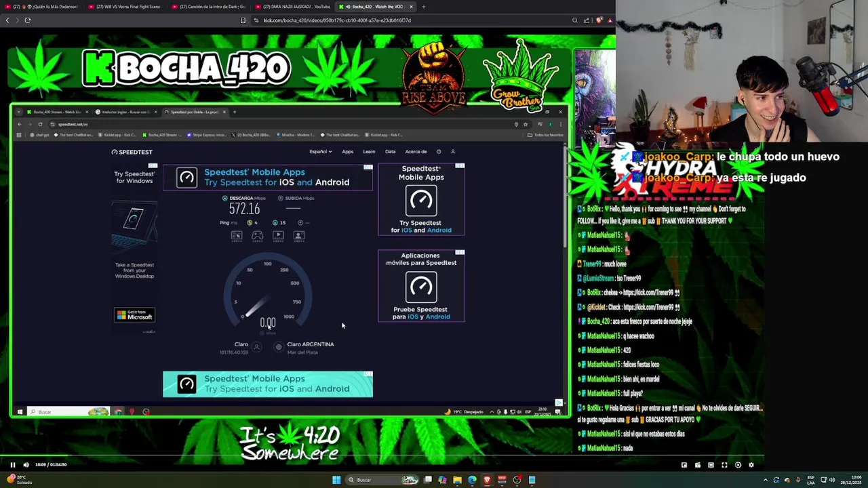
Task: Click the top Speedtest Mobile Apps banner
Action: (x=268, y=177)
